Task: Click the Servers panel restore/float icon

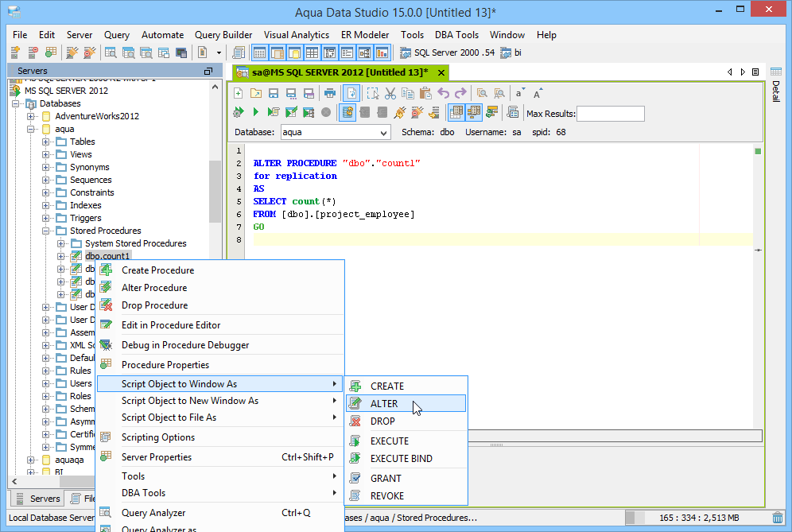Action: pyautogui.click(x=208, y=72)
